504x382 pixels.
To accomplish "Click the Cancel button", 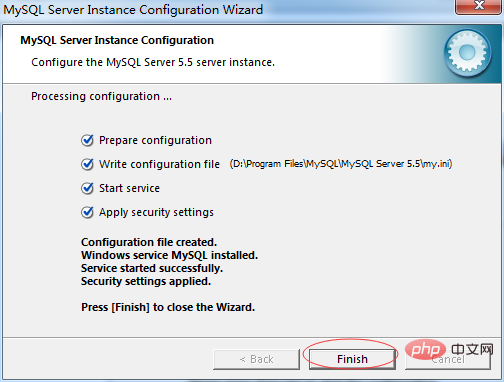I will tap(448, 359).
